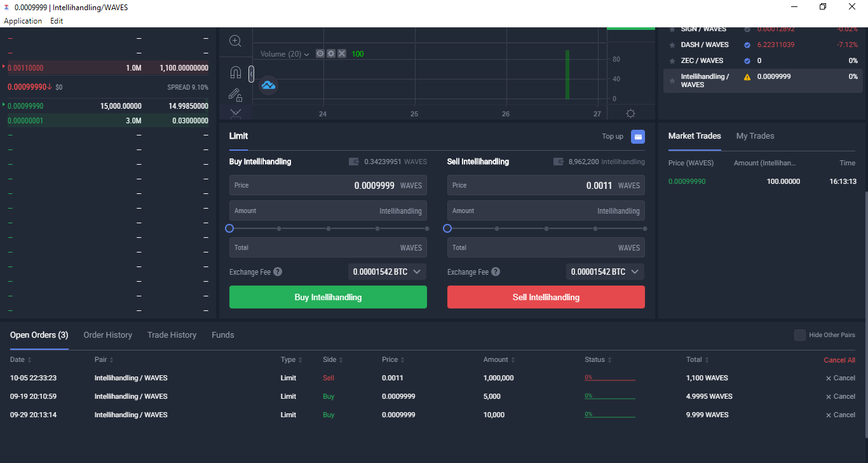Click the warning icon on Intellihandling / WAVES pair
Screen dimensions: 868x463
747,77
